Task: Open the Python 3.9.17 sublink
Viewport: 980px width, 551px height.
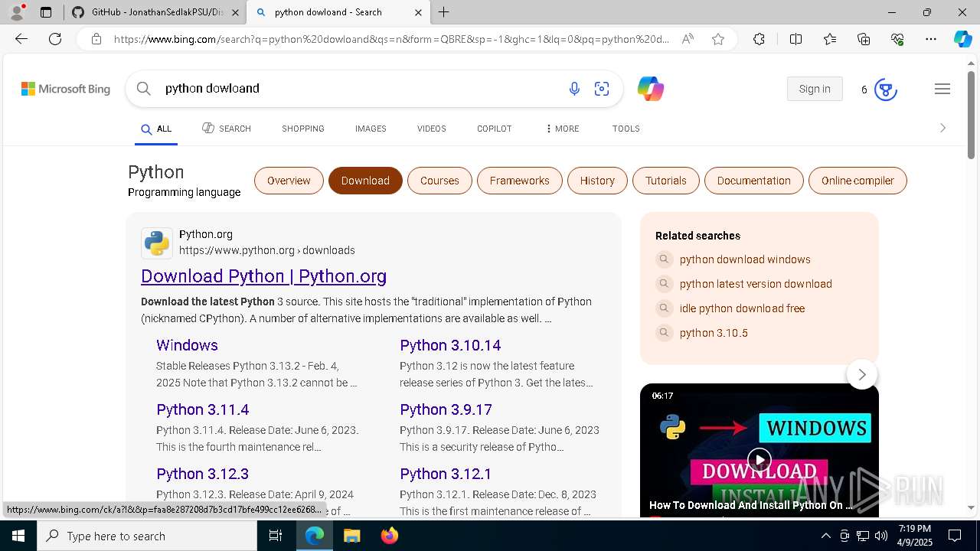Action: click(446, 409)
